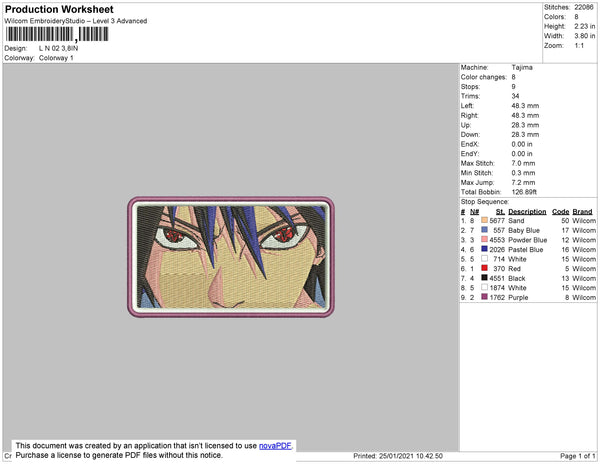Click the 'Color changes:' label
Image resolution: width=600 pixels, height=464 pixels.
click(483, 77)
